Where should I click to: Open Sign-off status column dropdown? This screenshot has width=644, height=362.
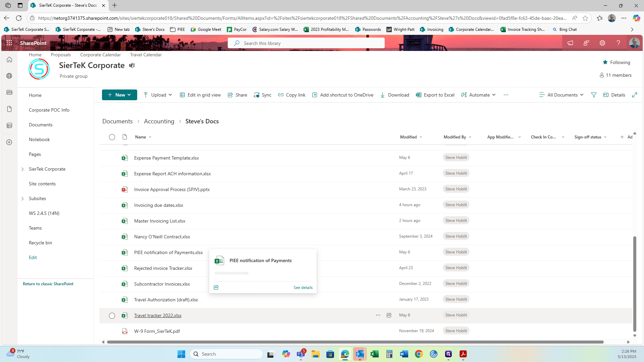coord(590,137)
